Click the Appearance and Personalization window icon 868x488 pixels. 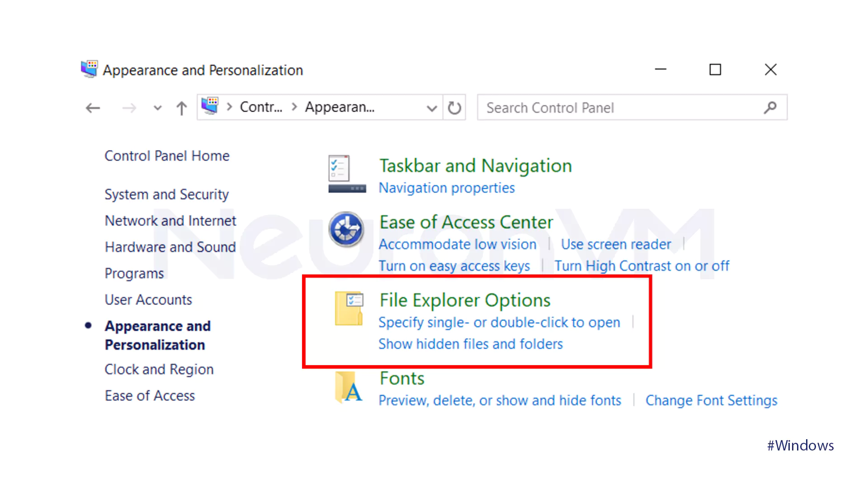tap(89, 69)
